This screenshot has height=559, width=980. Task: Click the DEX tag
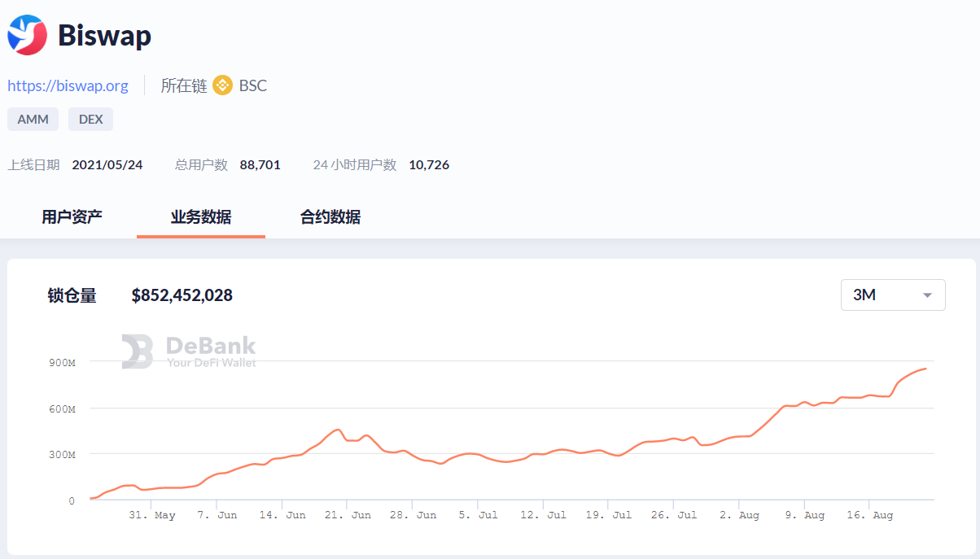[x=90, y=119]
